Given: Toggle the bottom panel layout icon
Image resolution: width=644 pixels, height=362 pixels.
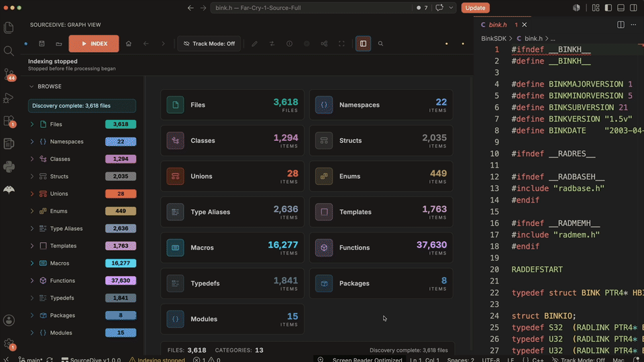Looking at the screenshot, I should 621,8.
